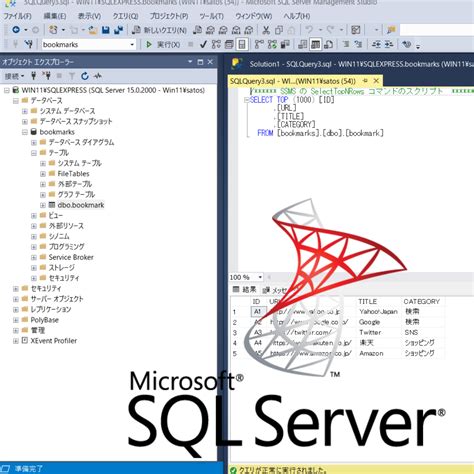Click the CATEGORY column header
This screenshot has height=474, width=474.
pos(422,301)
